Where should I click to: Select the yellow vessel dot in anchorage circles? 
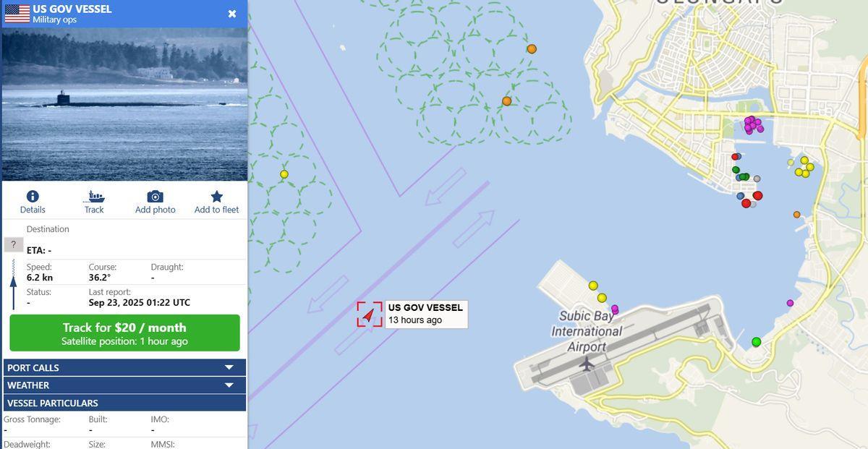(284, 174)
